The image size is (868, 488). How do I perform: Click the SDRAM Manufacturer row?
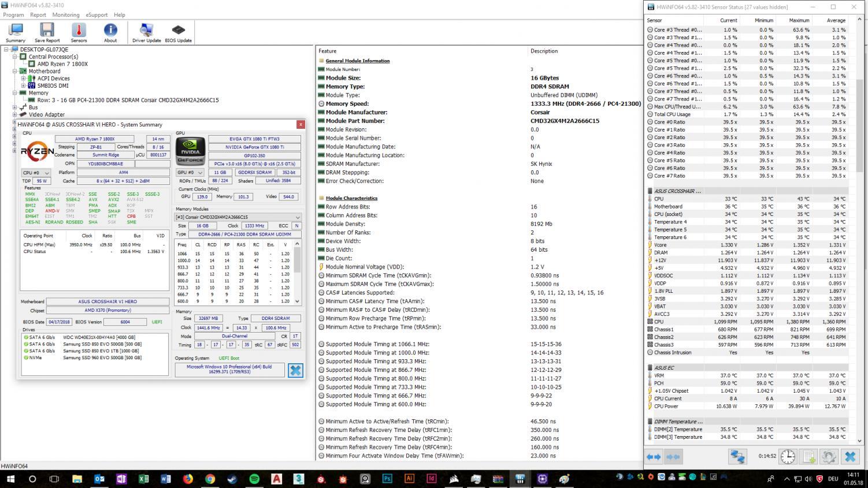tap(479, 164)
